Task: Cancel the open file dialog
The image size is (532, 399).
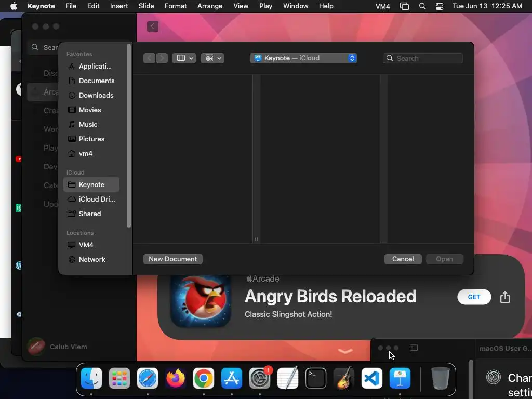Action: (x=403, y=259)
